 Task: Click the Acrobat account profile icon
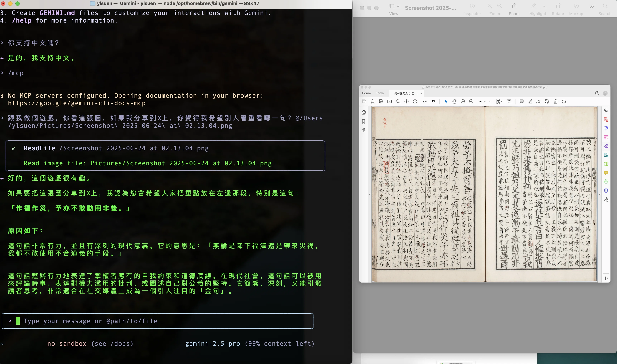605,93
